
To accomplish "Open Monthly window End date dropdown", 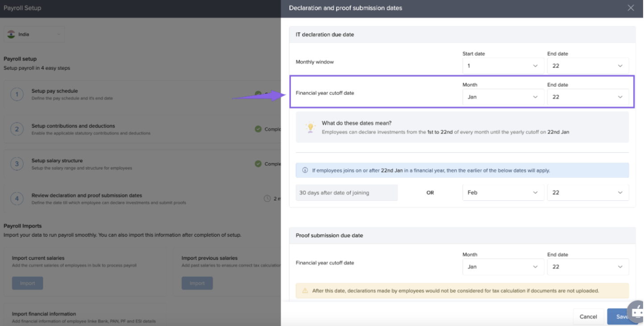I will (x=588, y=66).
